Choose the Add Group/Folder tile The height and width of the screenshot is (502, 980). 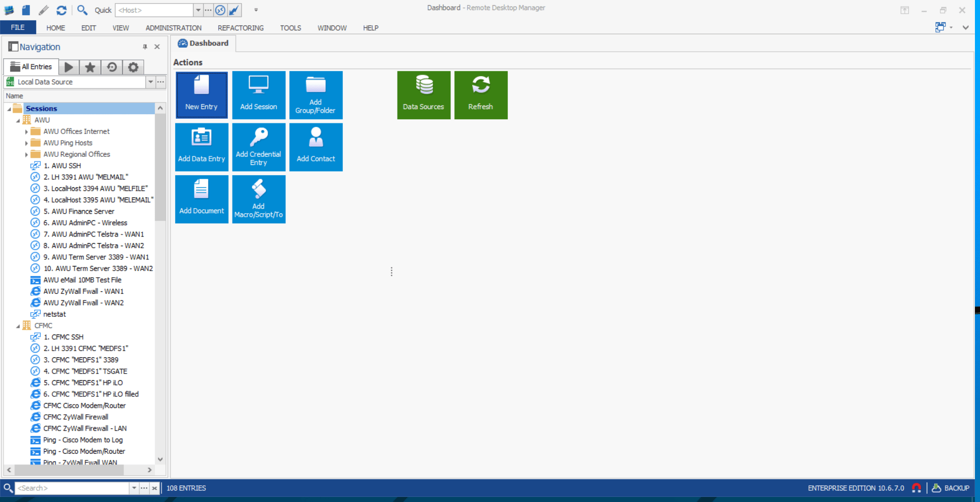tap(316, 95)
